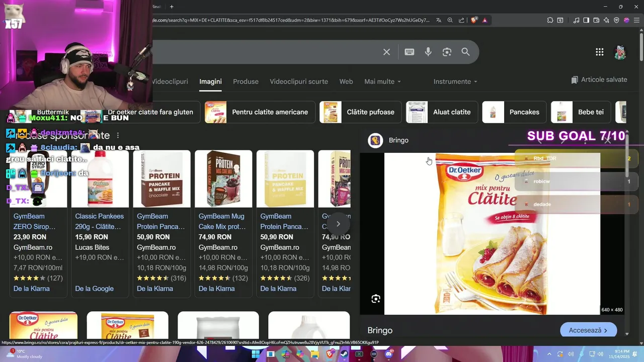Clear the Google search box text
The height and width of the screenshot is (362, 644).
tap(386, 52)
